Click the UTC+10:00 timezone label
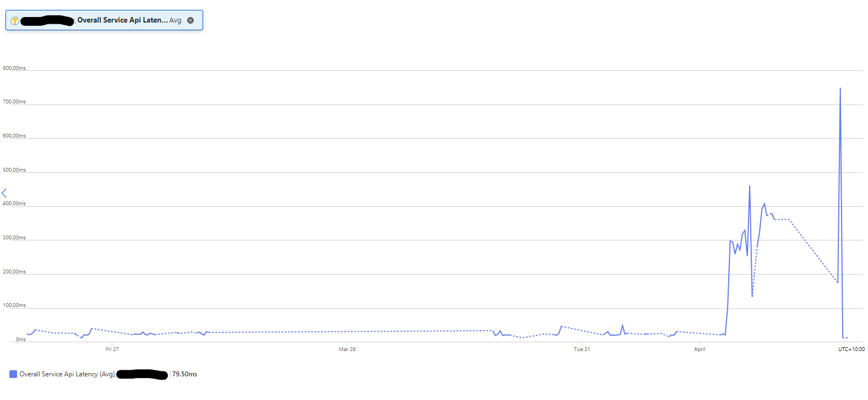The image size is (868, 400). pos(851,349)
